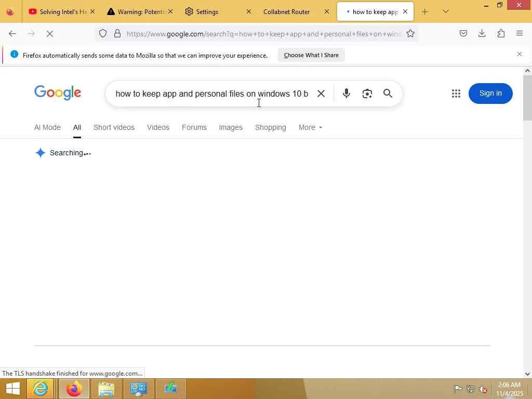The image size is (532, 399).
Task: Open File Explorer from the taskbar
Action: (107, 389)
